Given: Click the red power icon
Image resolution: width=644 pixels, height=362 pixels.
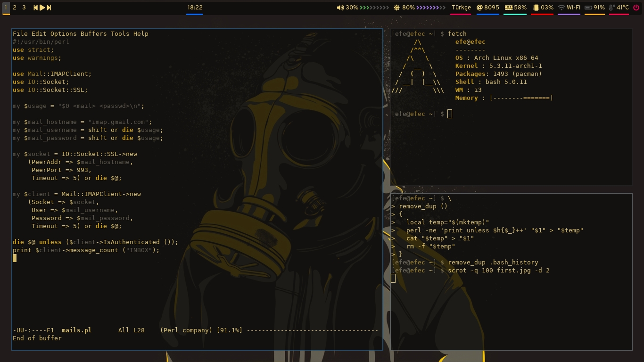Looking at the screenshot, I should (x=636, y=8).
